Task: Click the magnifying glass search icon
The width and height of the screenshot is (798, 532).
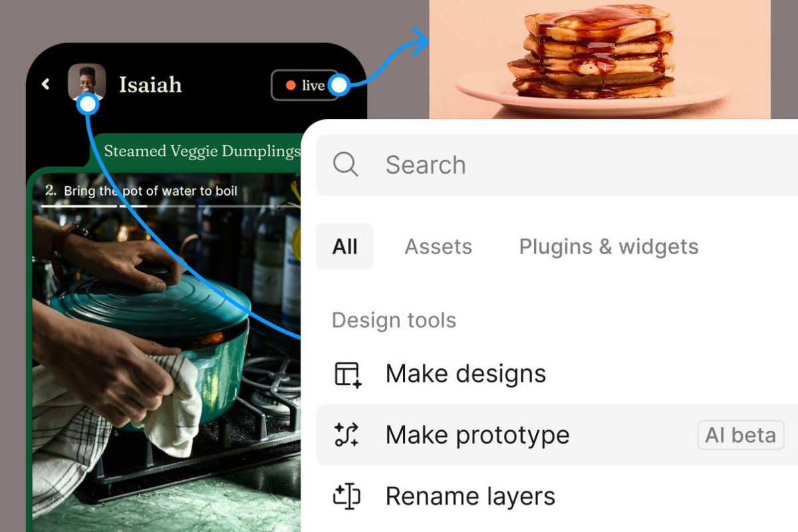Action: point(346,164)
